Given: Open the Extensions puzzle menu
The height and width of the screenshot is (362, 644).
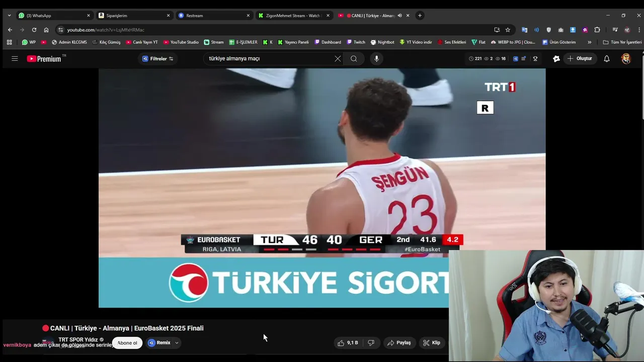Looking at the screenshot, I should 597,30.
